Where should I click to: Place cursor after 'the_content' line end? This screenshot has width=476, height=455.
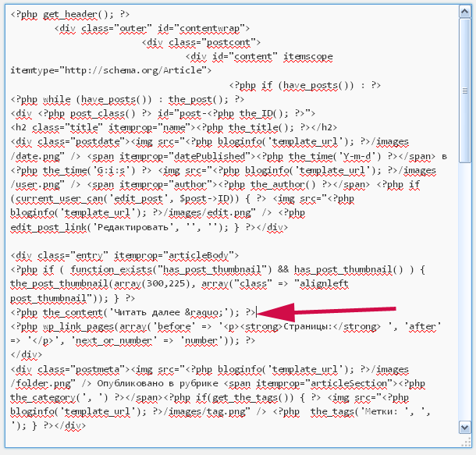256,312
